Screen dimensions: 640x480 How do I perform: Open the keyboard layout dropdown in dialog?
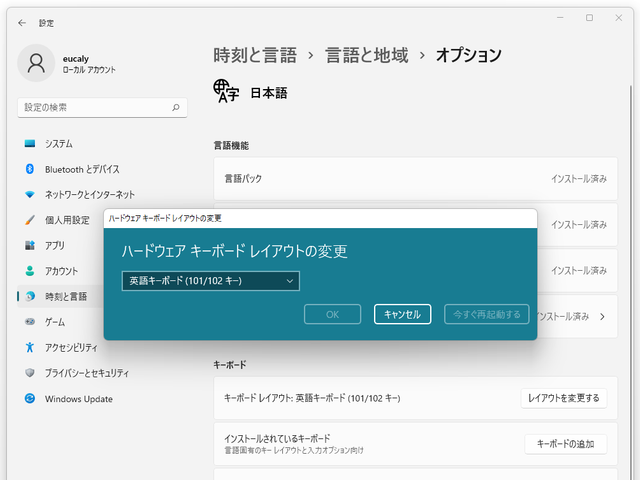[211, 281]
